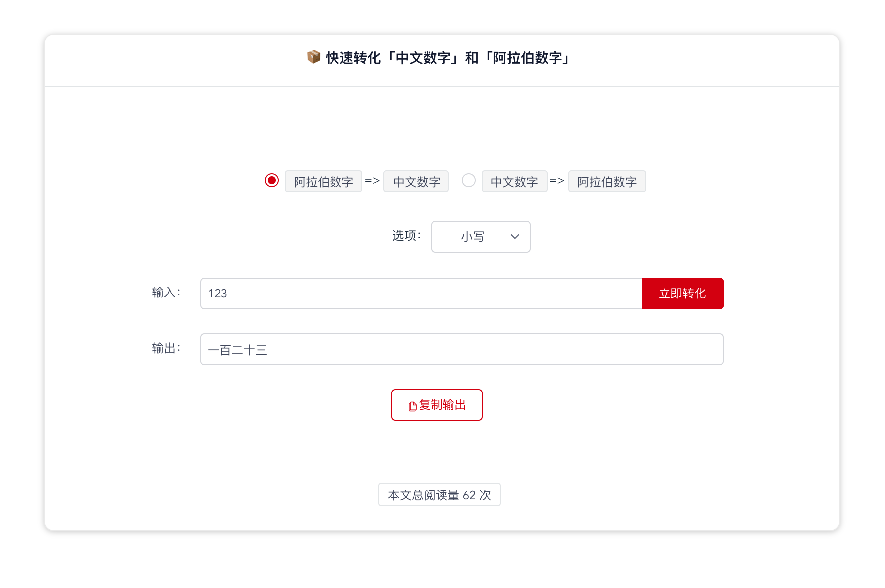The height and width of the screenshot is (588, 885).
Task: Click the 阿拉伯数字 tag next to selected radio
Action: (x=324, y=182)
